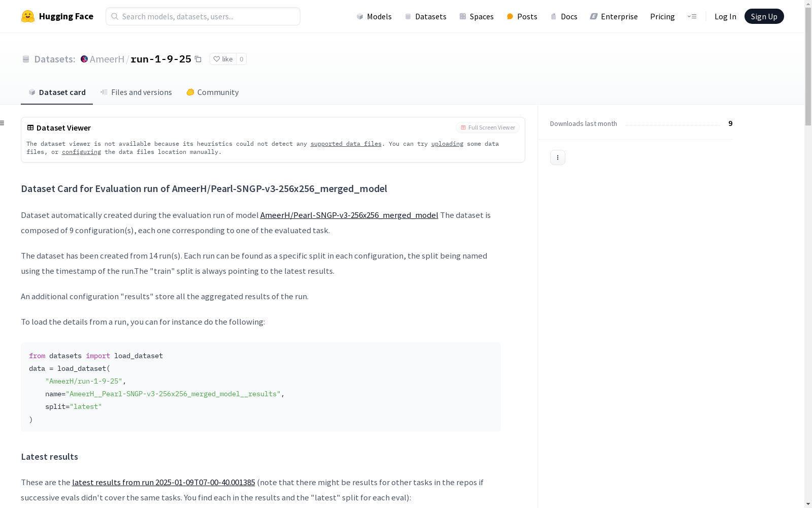Copy dataset name with copy icon
The image size is (812, 508).
pyautogui.click(x=198, y=59)
